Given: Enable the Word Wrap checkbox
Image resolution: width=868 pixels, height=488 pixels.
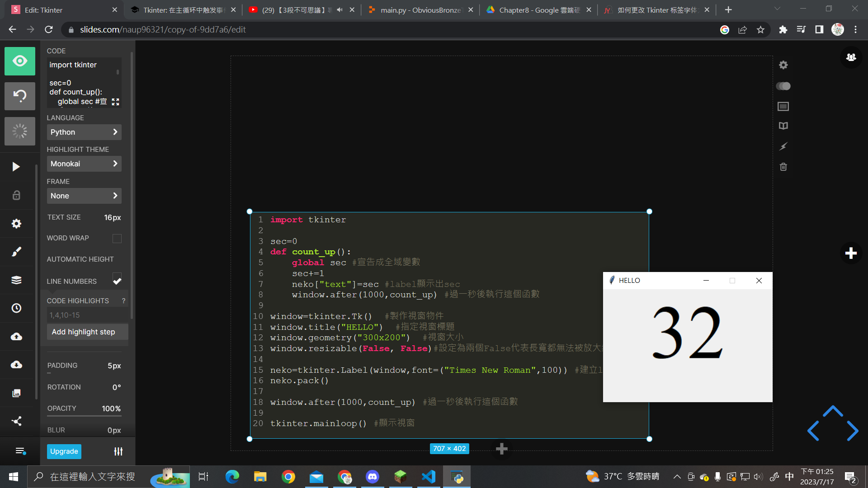Looking at the screenshot, I should click(x=117, y=238).
